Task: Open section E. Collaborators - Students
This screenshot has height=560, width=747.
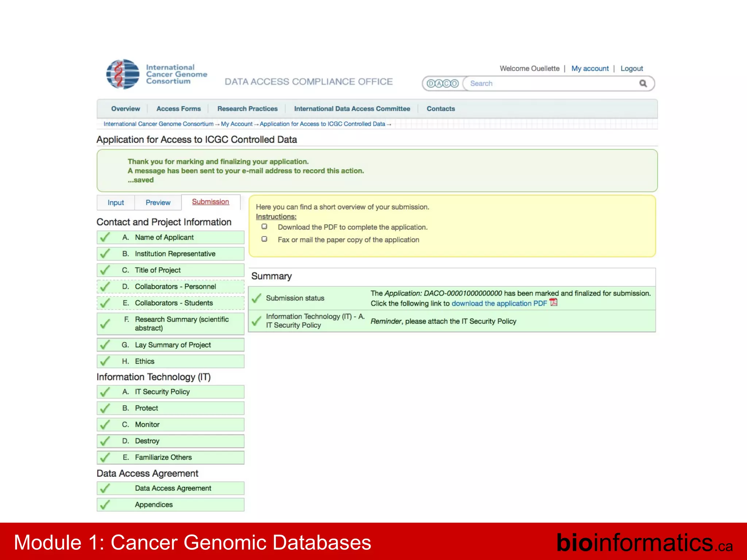Action: click(170, 303)
